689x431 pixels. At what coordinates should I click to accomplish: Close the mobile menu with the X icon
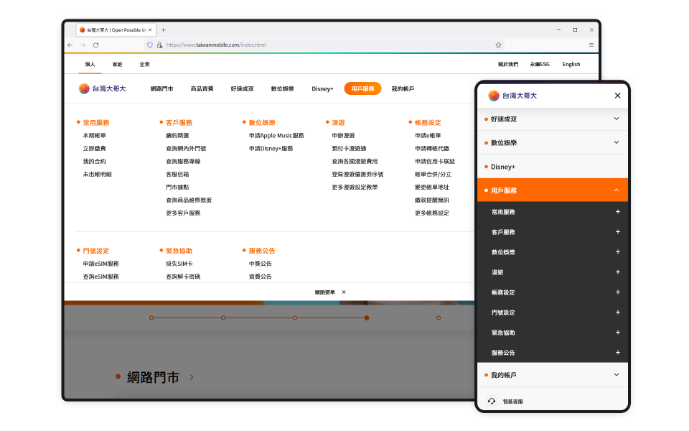[x=617, y=96]
